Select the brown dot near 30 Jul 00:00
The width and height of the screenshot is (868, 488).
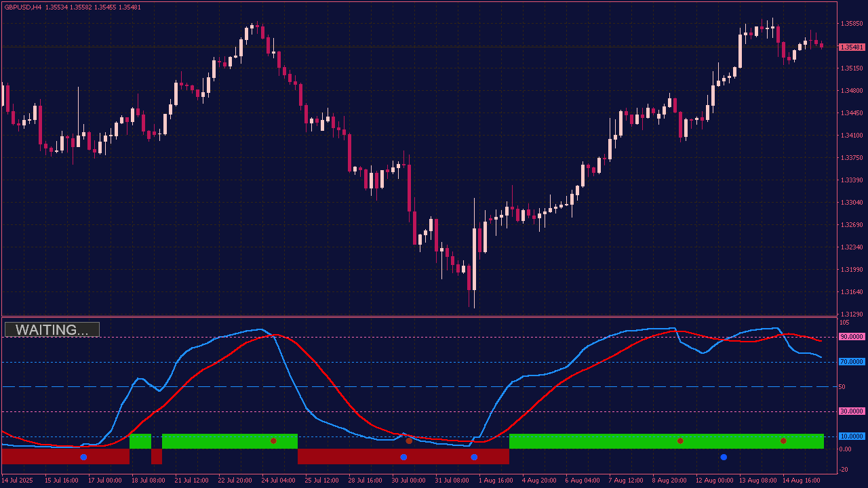click(409, 441)
